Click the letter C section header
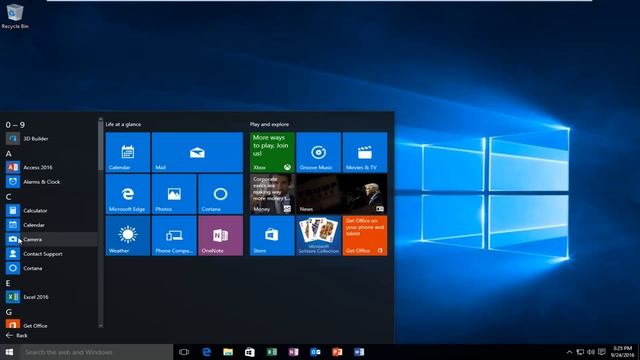The image size is (640, 360). [9, 197]
